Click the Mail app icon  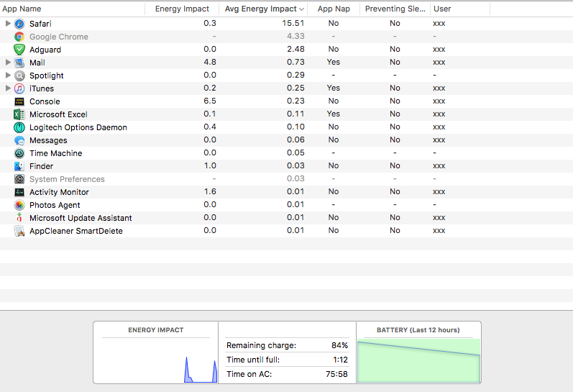pyautogui.click(x=19, y=63)
